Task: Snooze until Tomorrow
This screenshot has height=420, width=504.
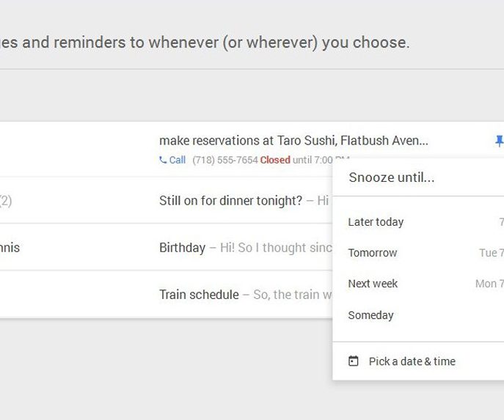Action: [373, 253]
